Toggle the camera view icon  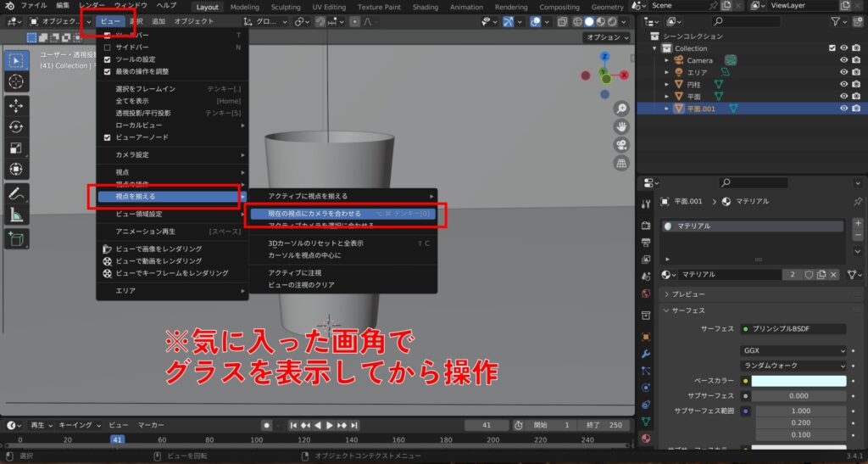tap(621, 145)
